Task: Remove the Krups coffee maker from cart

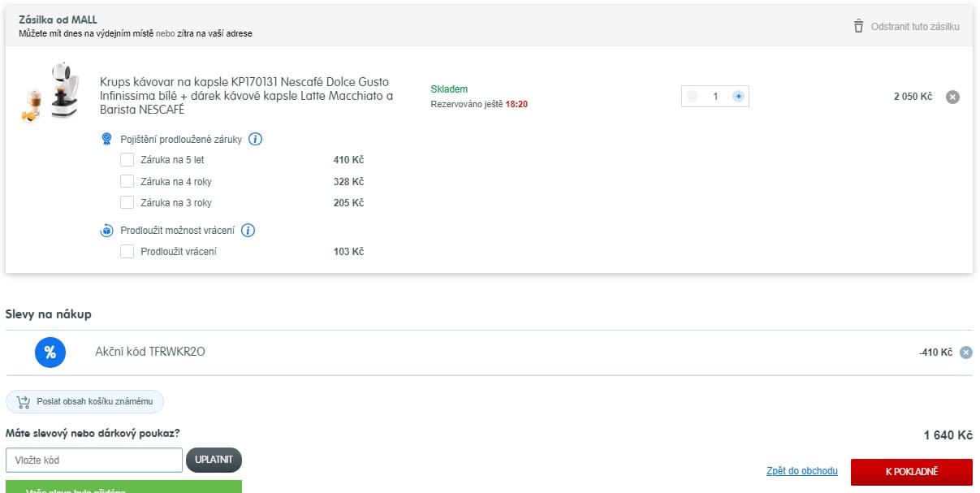Action: pyautogui.click(x=953, y=97)
